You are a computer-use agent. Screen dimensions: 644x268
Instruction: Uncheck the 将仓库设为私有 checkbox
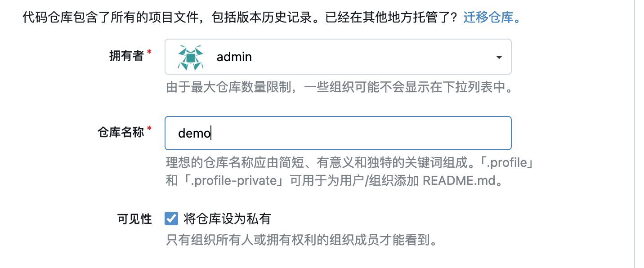pos(171,219)
